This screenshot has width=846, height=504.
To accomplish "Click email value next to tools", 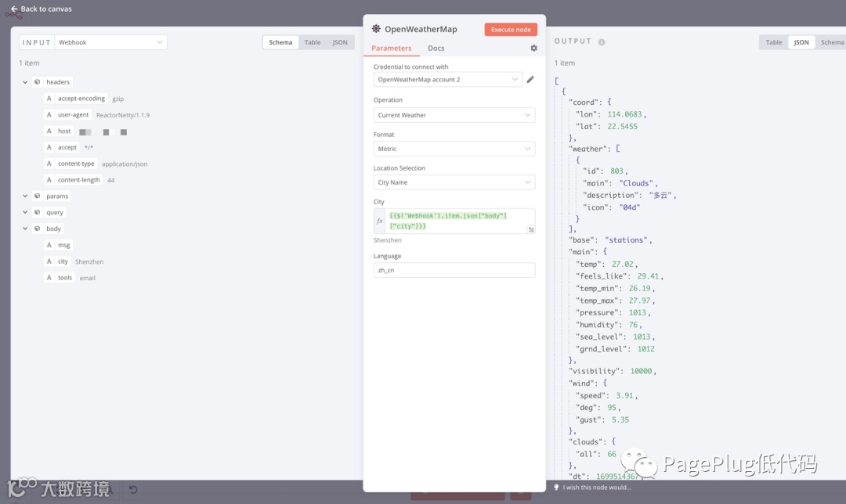I will tap(87, 278).
